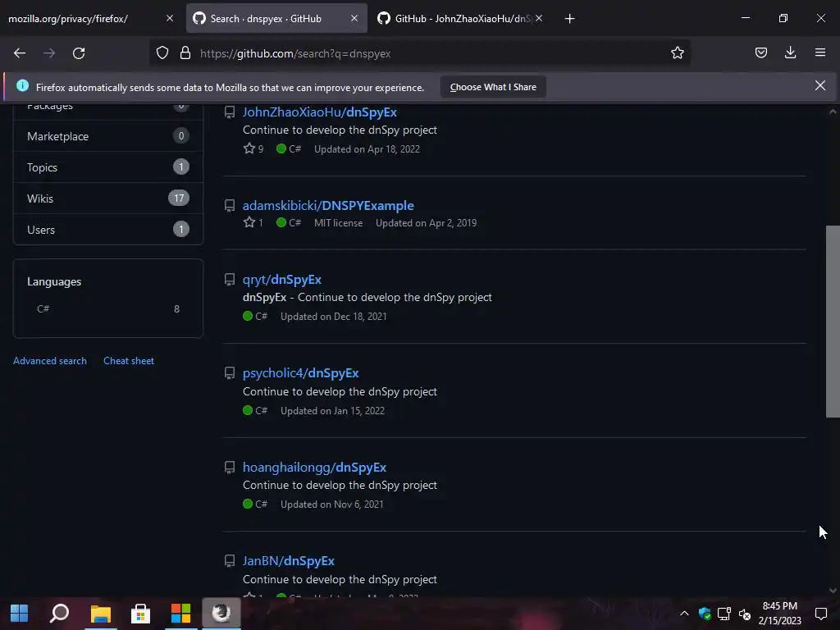This screenshot has height=630, width=840.
Task: Show hidden system tray icons
Action: [684, 614]
